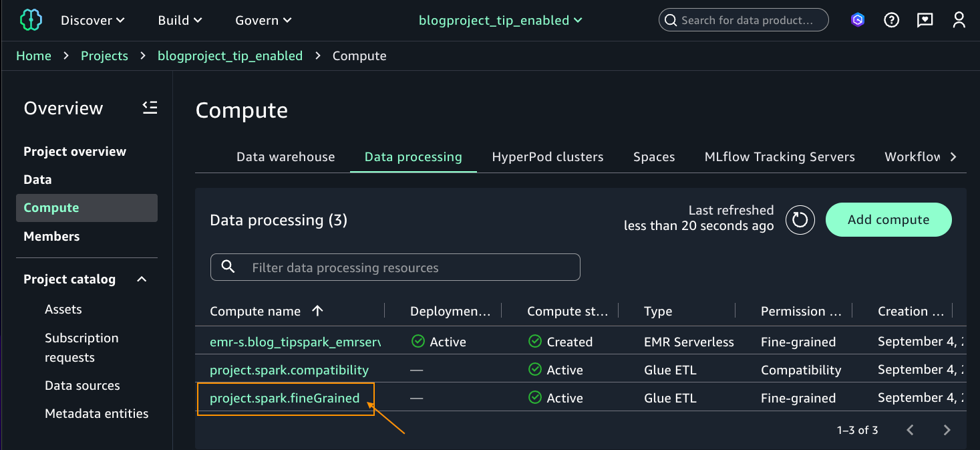This screenshot has height=450, width=980.
Task: Expand the Discover dropdown menu
Action: click(93, 20)
